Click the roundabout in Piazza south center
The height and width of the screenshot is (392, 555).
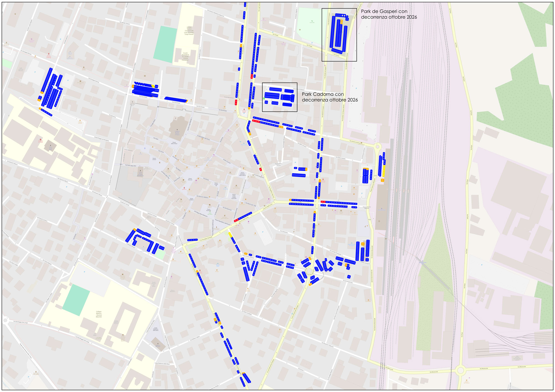click(310, 271)
